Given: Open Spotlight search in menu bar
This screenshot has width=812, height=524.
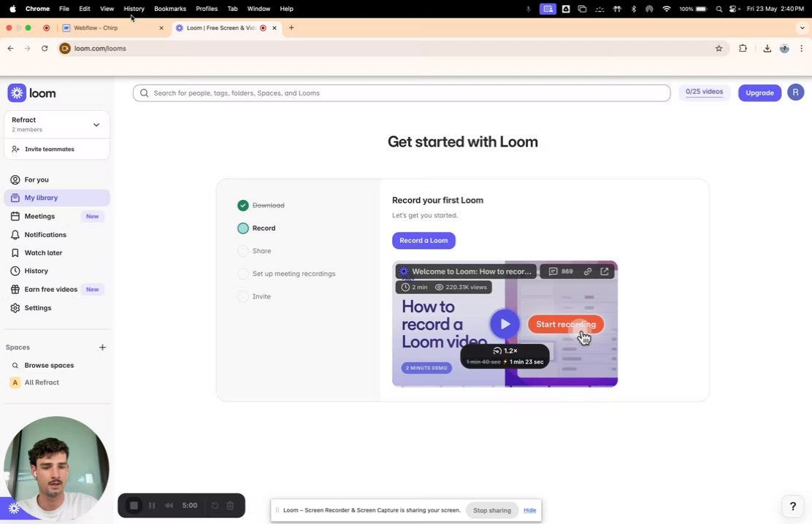Looking at the screenshot, I should click(x=719, y=9).
